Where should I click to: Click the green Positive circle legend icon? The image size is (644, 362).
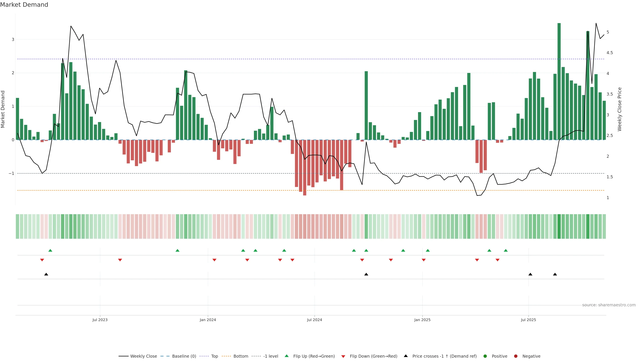(485, 356)
